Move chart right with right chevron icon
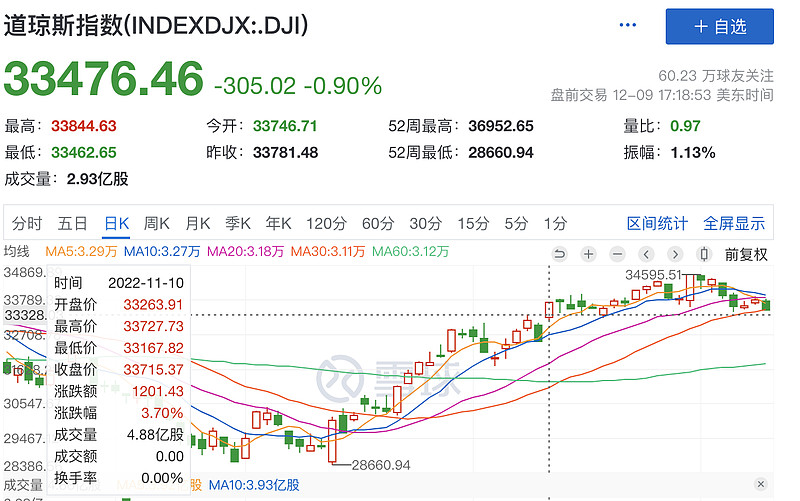Viewport: 800px width, 501px height. [x=675, y=254]
